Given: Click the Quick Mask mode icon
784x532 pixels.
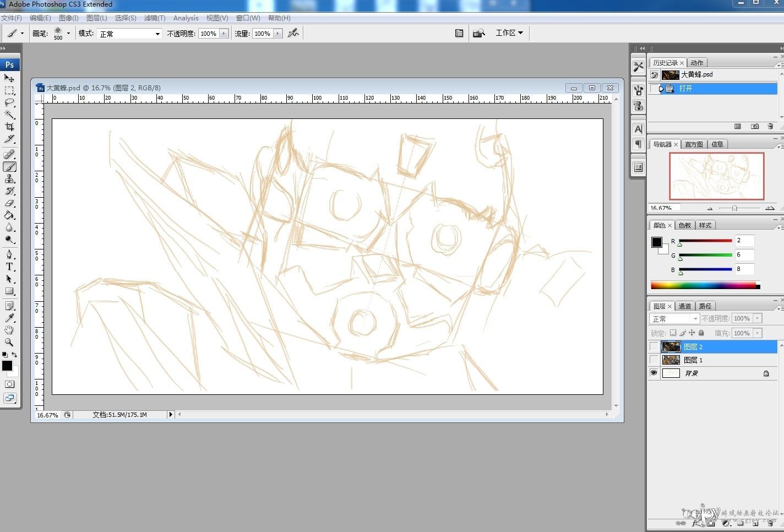Looking at the screenshot, I should click(9, 384).
